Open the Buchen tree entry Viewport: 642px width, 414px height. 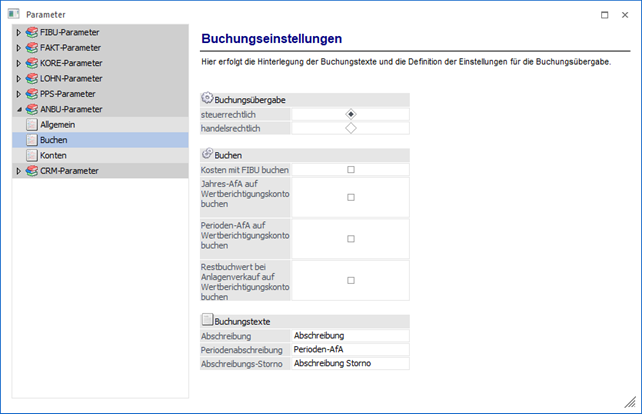click(54, 141)
